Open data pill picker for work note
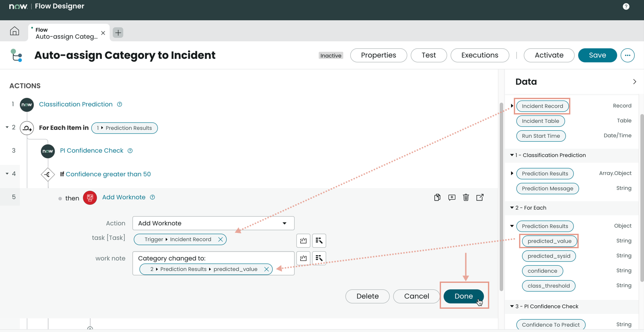644x332 pixels. (319, 258)
